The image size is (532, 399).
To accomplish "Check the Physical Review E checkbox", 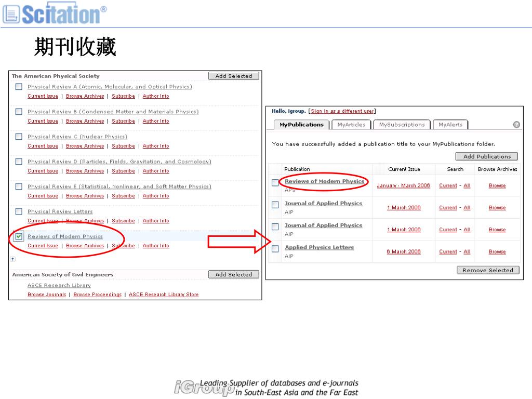I will 19,187.
